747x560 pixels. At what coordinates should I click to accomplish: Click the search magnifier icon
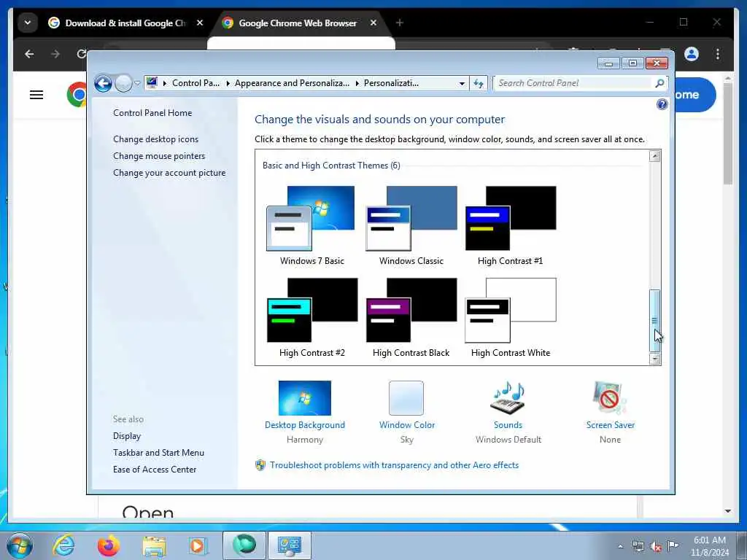(x=659, y=83)
